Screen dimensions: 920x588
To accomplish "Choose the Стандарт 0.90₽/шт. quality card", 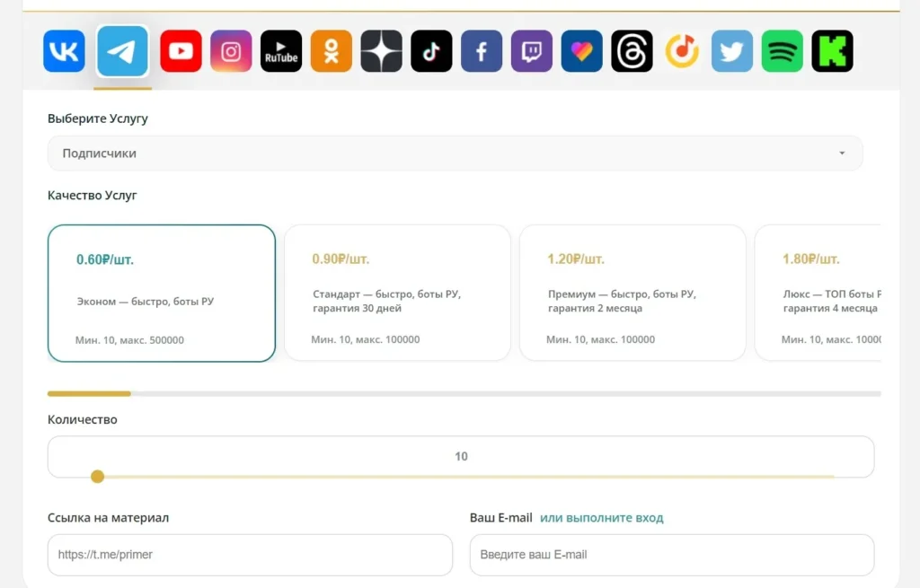I will [x=397, y=293].
